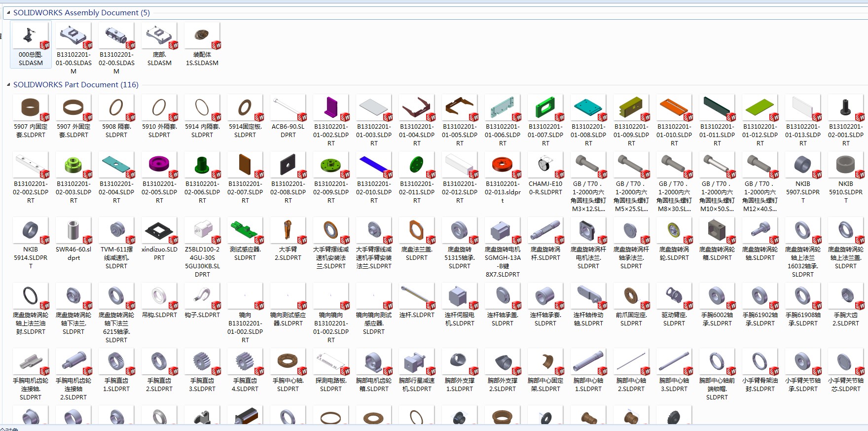Select the 底盘法兰盖.SLDPRT part icon
The width and height of the screenshot is (868, 431).
tap(417, 230)
